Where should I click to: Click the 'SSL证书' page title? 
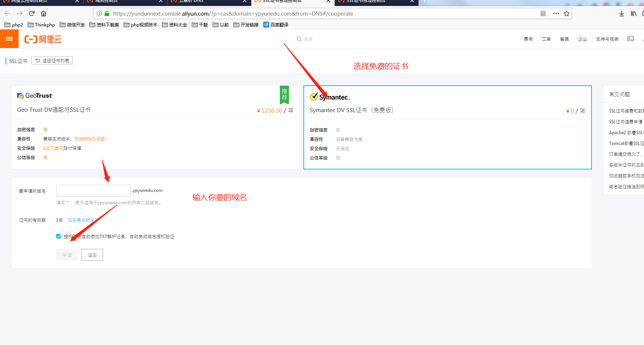(18, 61)
